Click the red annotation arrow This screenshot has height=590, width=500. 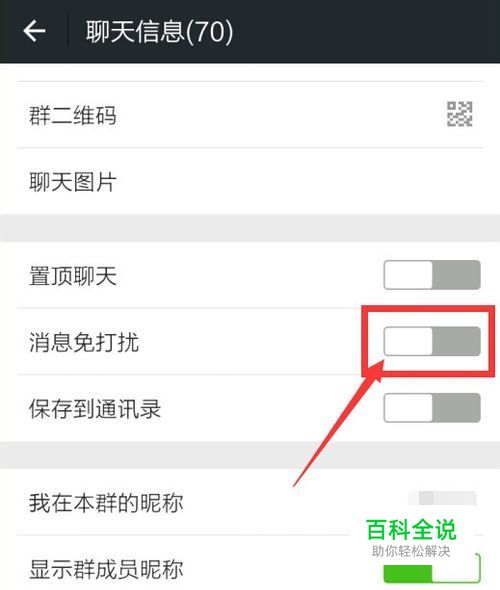point(339,422)
